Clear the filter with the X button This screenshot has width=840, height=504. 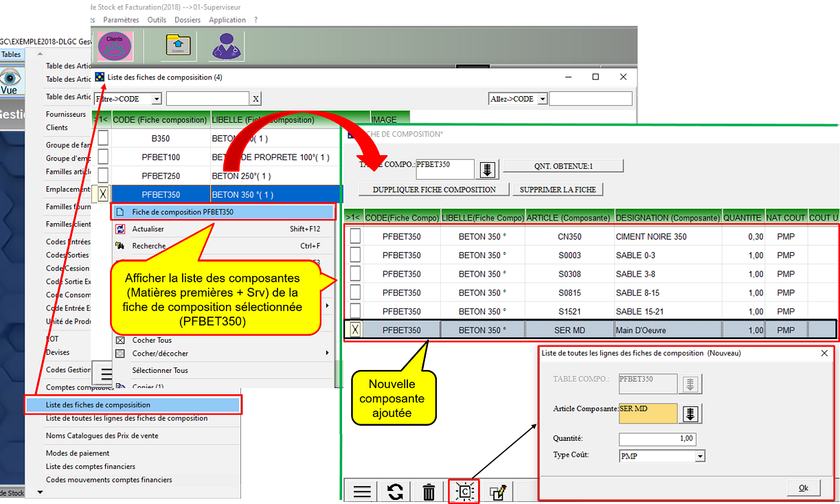pyautogui.click(x=256, y=99)
